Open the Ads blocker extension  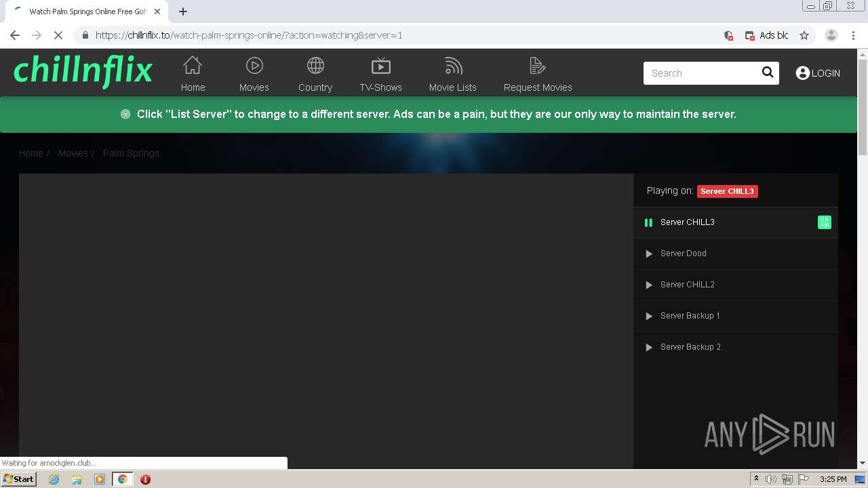tap(767, 35)
